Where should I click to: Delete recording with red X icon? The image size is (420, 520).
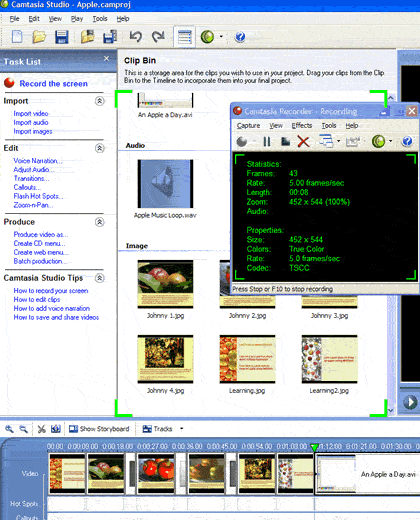(303, 142)
